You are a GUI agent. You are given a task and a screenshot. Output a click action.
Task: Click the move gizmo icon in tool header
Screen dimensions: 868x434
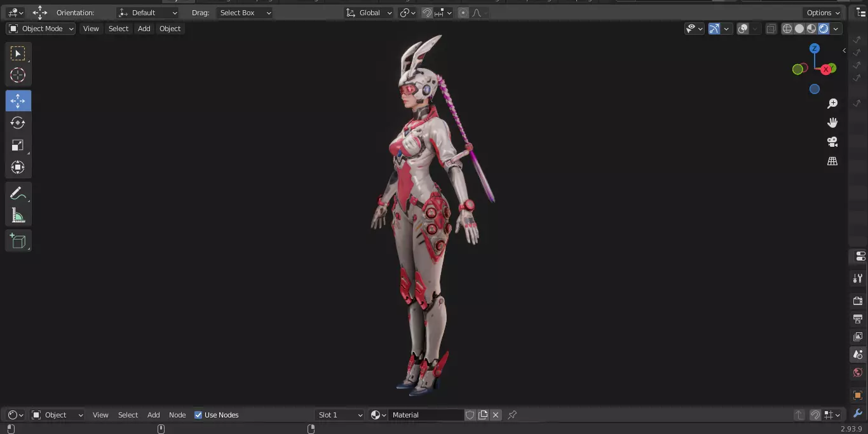pos(40,13)
